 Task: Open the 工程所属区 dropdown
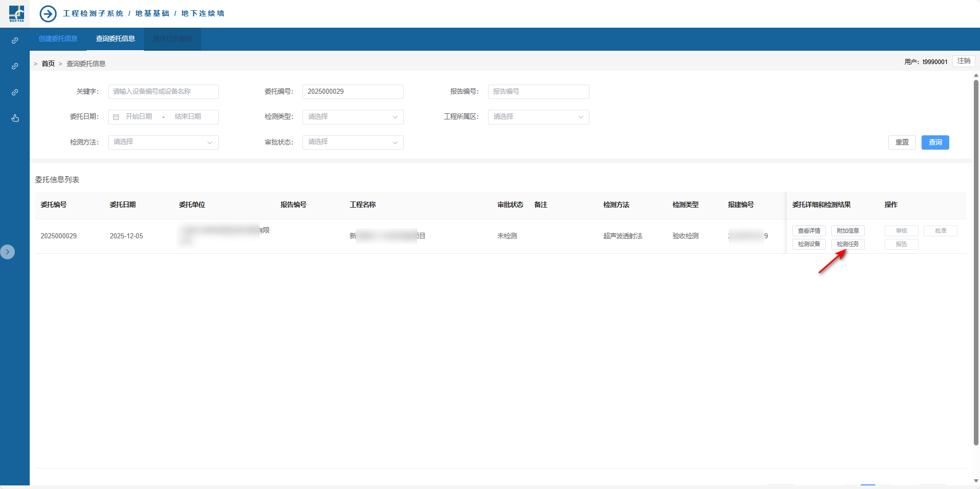coord(538,117)
